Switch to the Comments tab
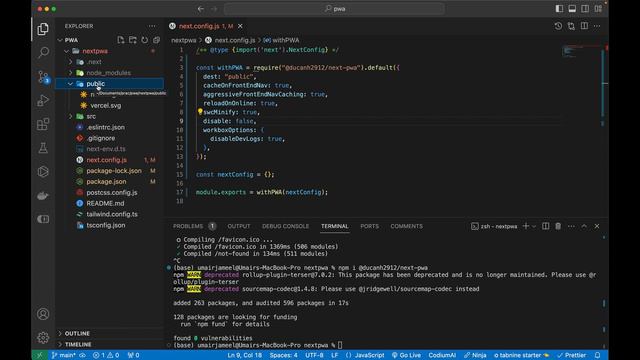The width and height of the screenshot is (640, 360). click(406, 226)
